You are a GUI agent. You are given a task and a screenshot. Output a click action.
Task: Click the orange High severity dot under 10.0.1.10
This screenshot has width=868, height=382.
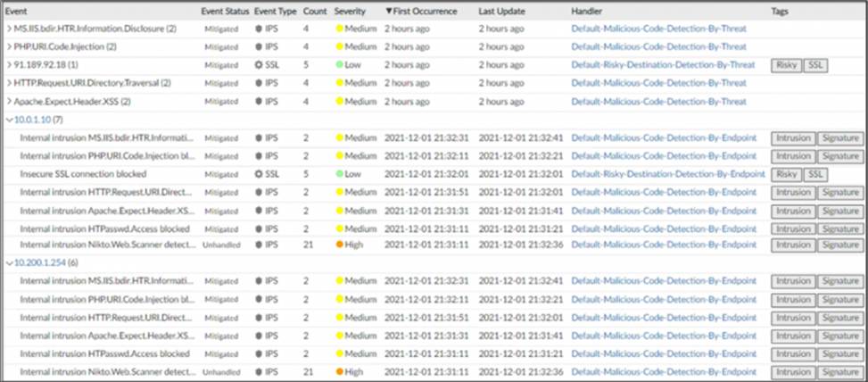pos(340,245)
